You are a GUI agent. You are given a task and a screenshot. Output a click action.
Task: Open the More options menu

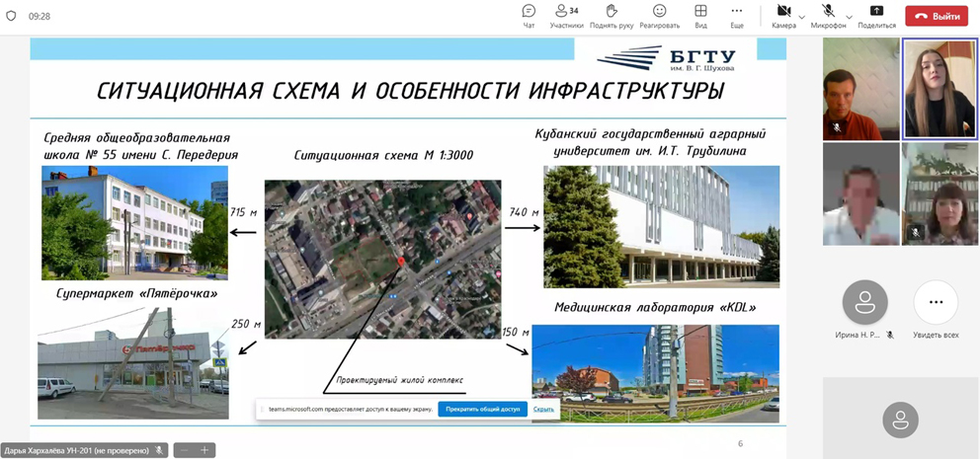click(737, 16)
